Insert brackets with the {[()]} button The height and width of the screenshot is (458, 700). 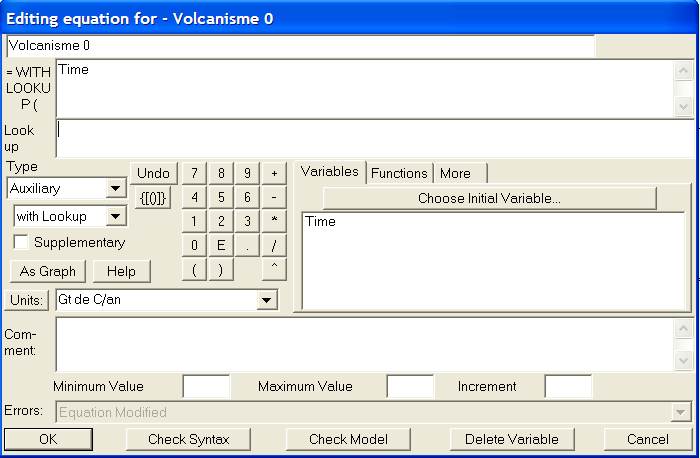[154, 197]
